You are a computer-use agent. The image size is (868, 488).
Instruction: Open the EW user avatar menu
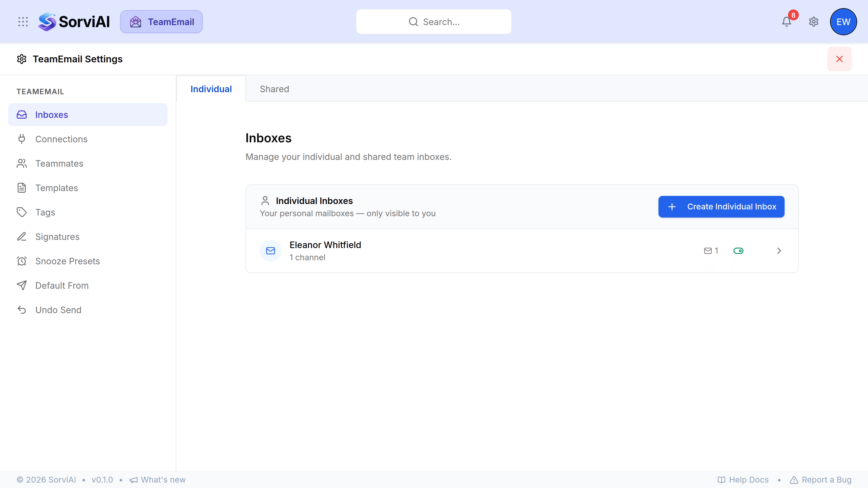[843, 22]
